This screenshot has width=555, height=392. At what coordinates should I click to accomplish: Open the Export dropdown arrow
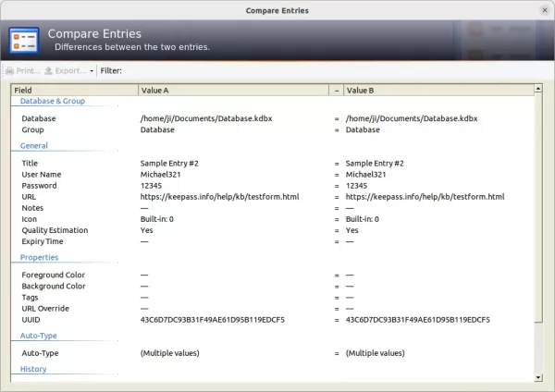tap(92, 71)
